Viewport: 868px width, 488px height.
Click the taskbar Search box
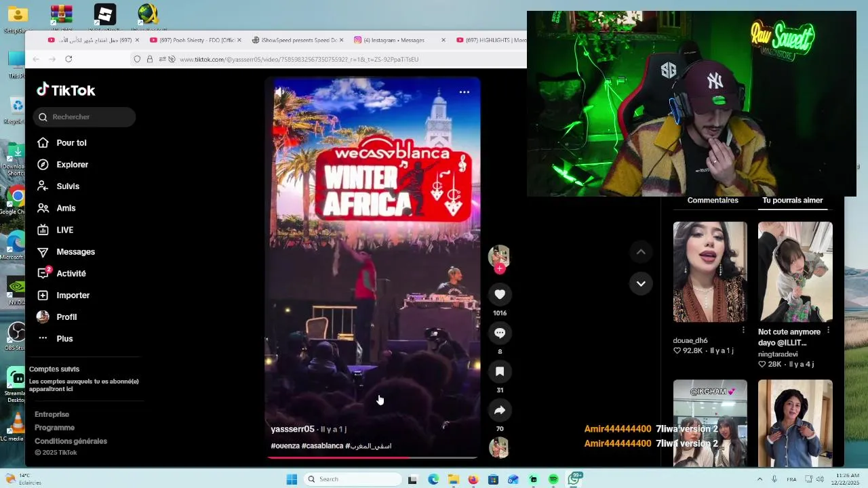(352, 479)
